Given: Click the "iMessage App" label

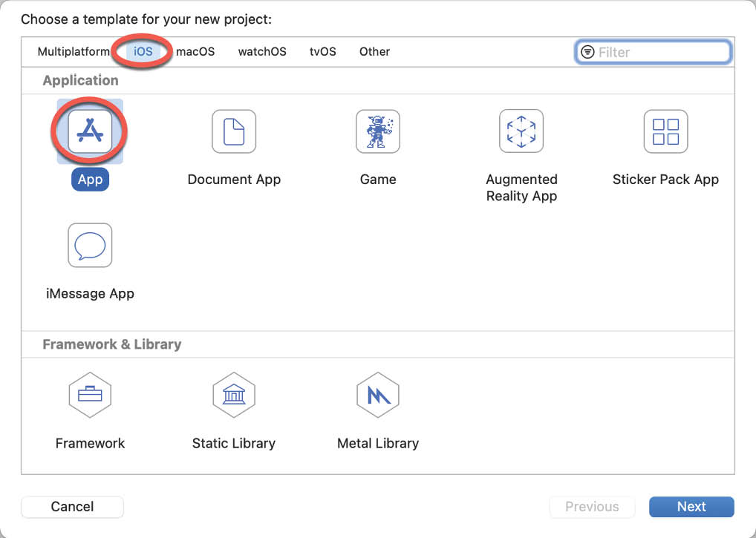Looking at the screenshot, I should tap(90, 293).
